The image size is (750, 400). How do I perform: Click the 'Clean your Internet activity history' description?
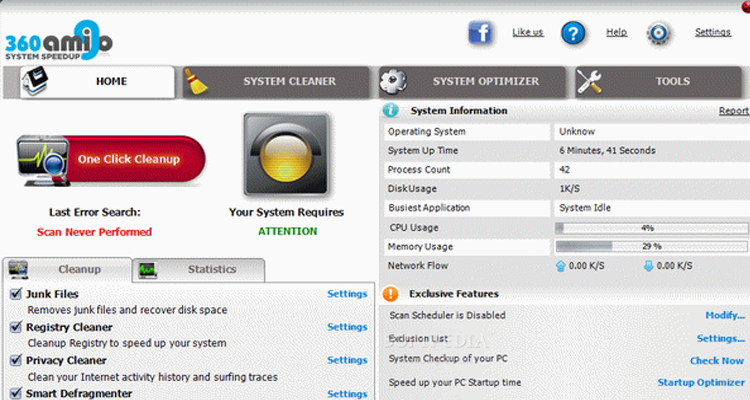[x=152, y=377]
